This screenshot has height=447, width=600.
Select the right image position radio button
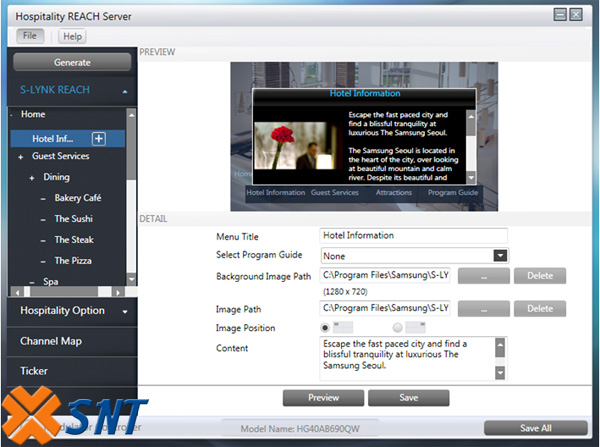pyautogui.click(x=398, y=327)
